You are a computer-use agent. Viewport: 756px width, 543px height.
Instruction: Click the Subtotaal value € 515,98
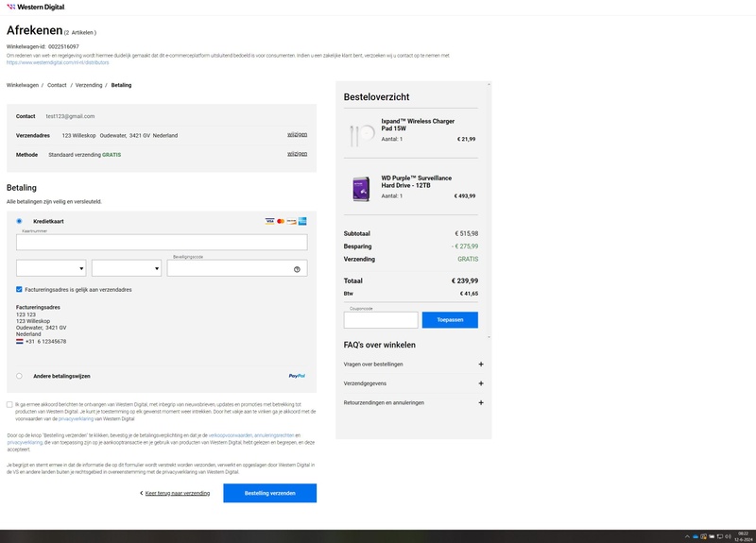(x=466, y=233)
